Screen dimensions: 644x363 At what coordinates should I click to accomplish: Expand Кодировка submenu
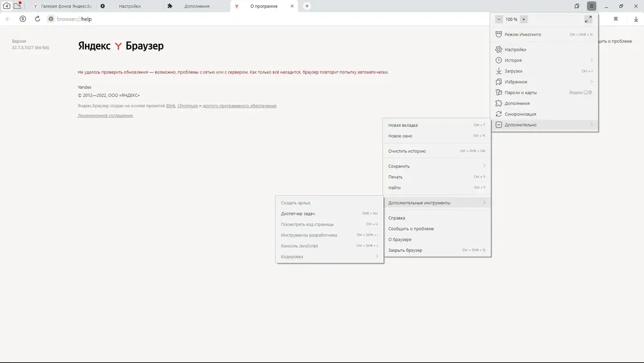click(x=329, y=257)
